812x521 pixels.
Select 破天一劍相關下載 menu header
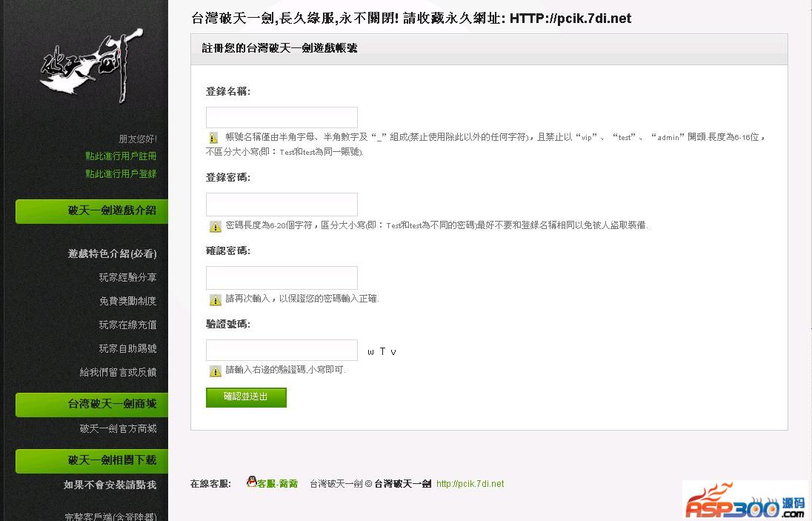click(x=92, y=460)
